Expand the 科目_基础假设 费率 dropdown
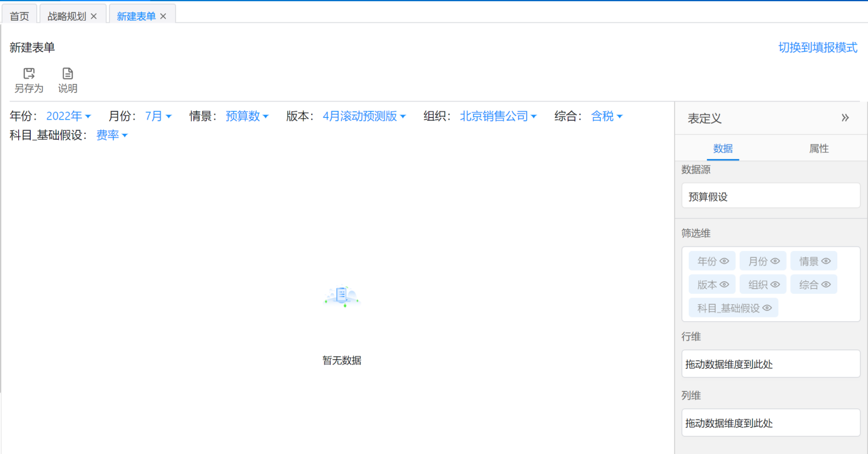Screen dimensions: 868x454 (x=111, y=135)
